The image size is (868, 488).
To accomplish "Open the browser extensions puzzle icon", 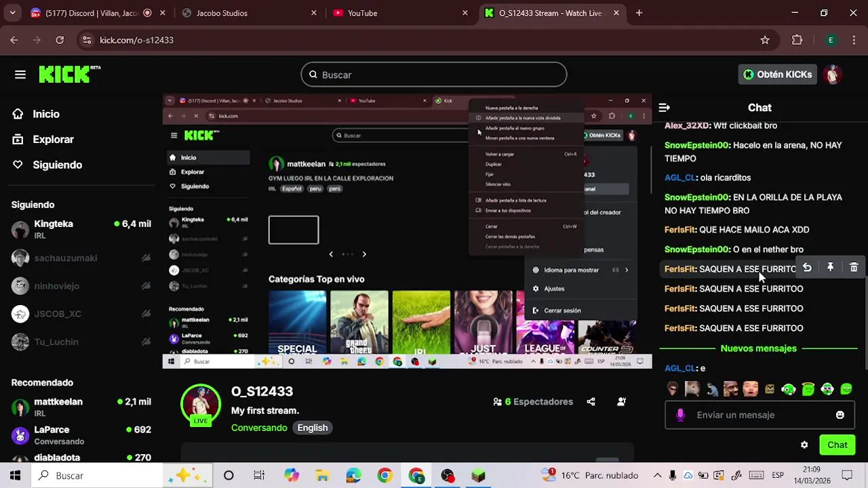I will click(x=797, y=40).
